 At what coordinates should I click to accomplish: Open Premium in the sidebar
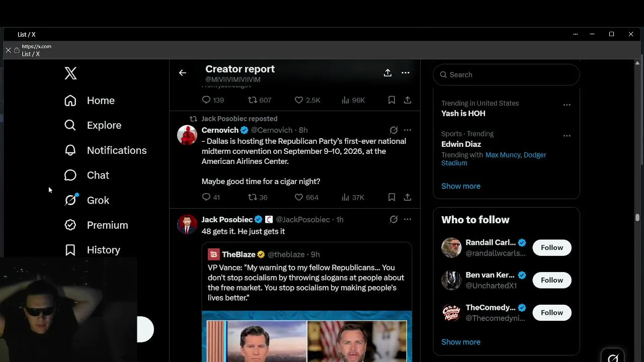[96, 225]
